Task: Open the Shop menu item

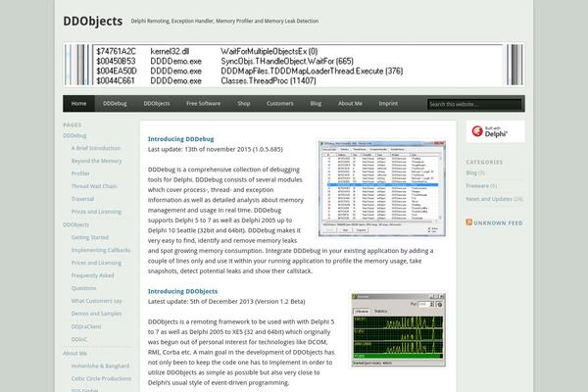Action: tap(243, 104)
